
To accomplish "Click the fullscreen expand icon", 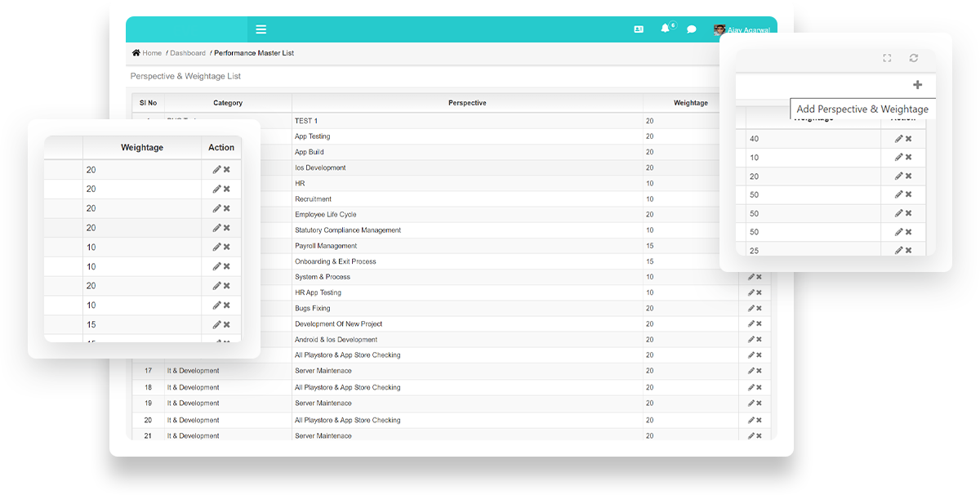I will [x=887, y=58].
